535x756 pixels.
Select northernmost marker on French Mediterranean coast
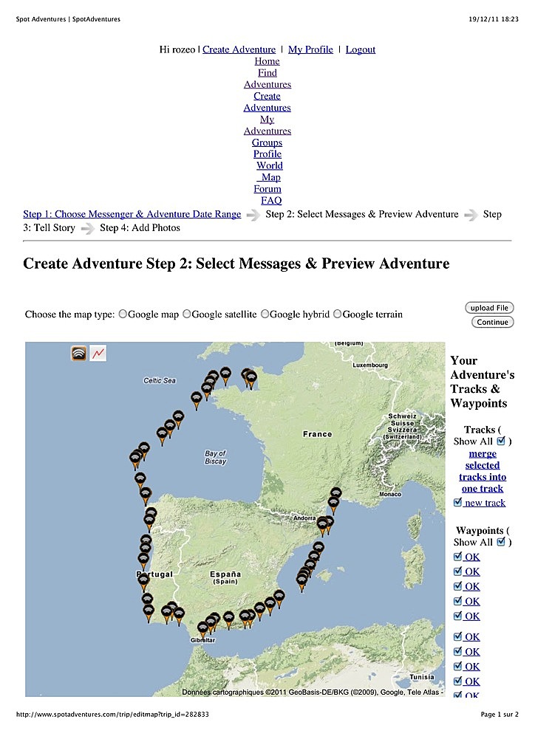(x=336, y=494)
